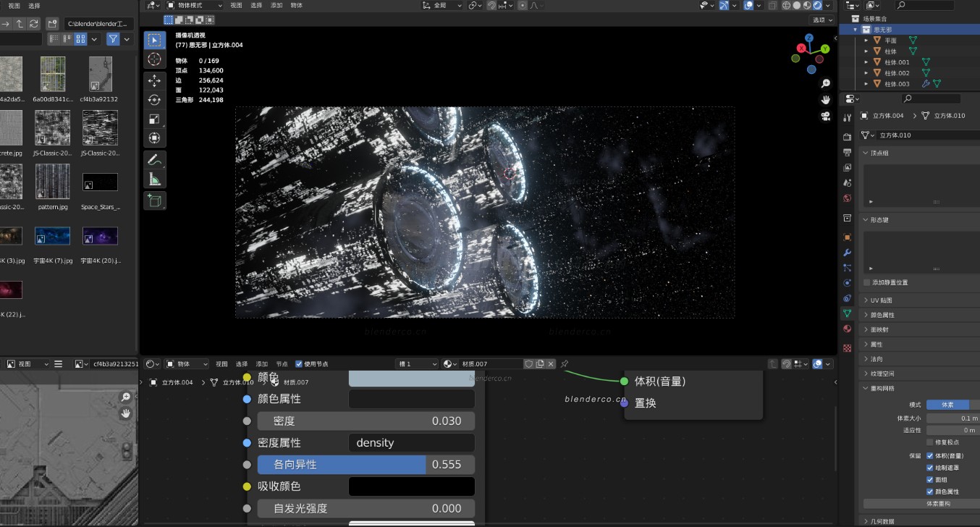Click the viewport pan hand icon
Screen dimensions: 980x527
[x=825, y=100]
